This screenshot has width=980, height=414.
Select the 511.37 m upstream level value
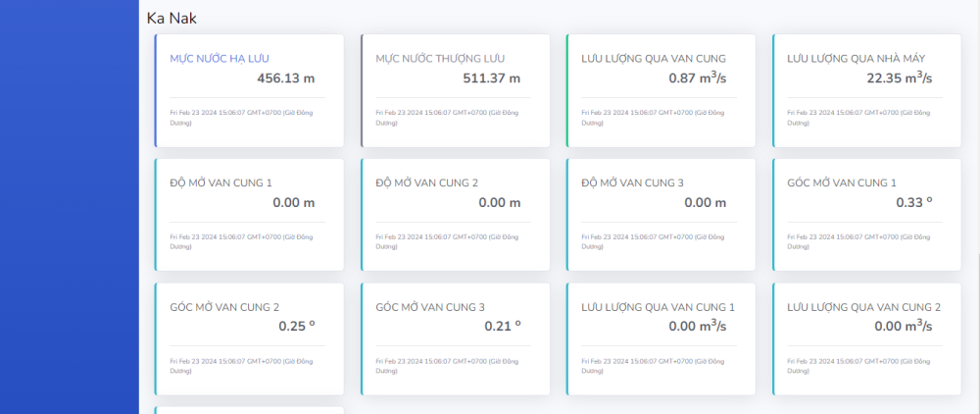click(491, 78)
